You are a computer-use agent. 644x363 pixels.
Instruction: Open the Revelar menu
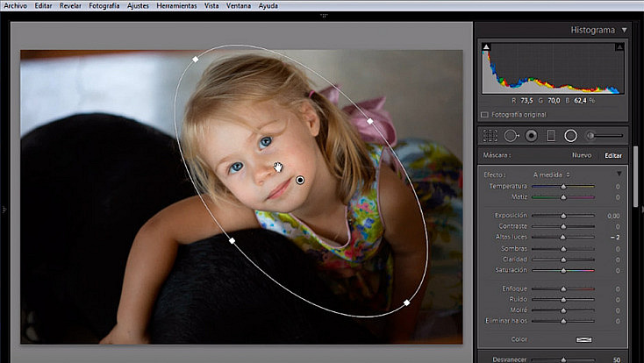(70, 6)
